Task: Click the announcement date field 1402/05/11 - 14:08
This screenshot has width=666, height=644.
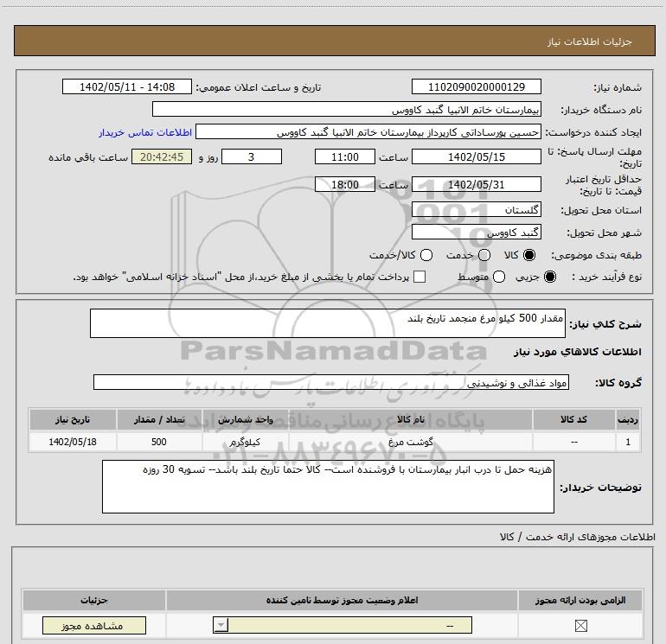Action: pyautogui.click(x=127, y=86)
